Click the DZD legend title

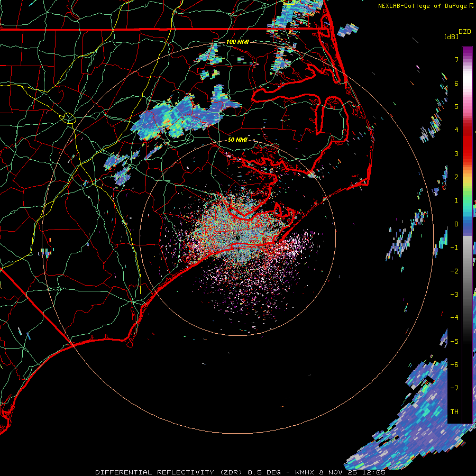(465, 32)
